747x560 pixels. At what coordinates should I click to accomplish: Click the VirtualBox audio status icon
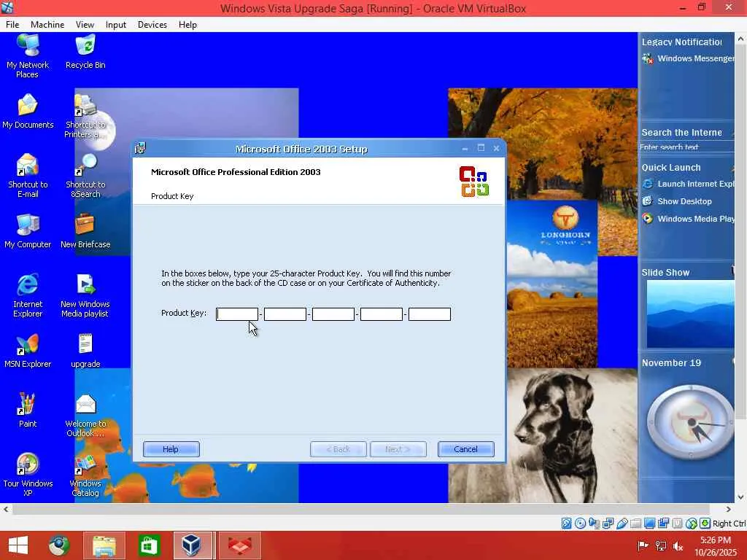(x=594, y=524)
